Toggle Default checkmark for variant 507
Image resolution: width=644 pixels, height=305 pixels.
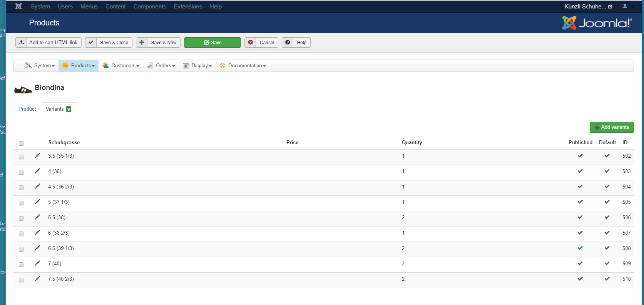tap(607, 233)
